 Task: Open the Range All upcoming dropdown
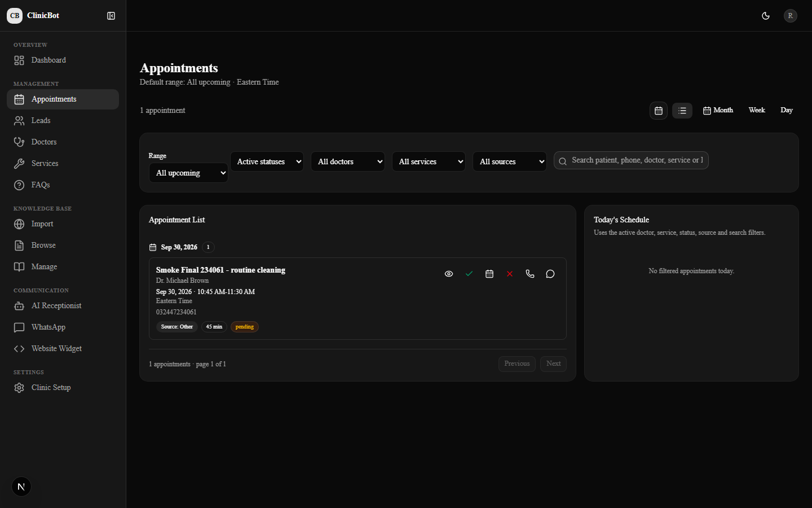tap(188, 173)
